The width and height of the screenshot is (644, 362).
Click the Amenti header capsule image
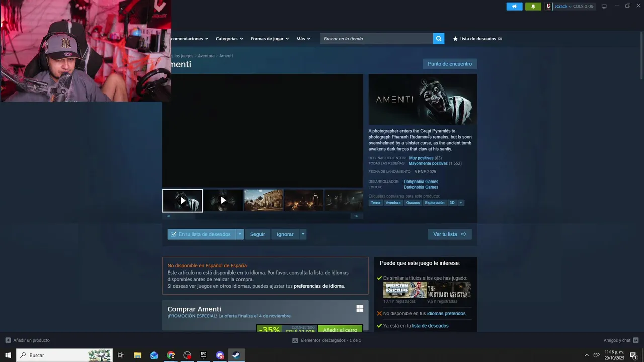pos(423,100)
